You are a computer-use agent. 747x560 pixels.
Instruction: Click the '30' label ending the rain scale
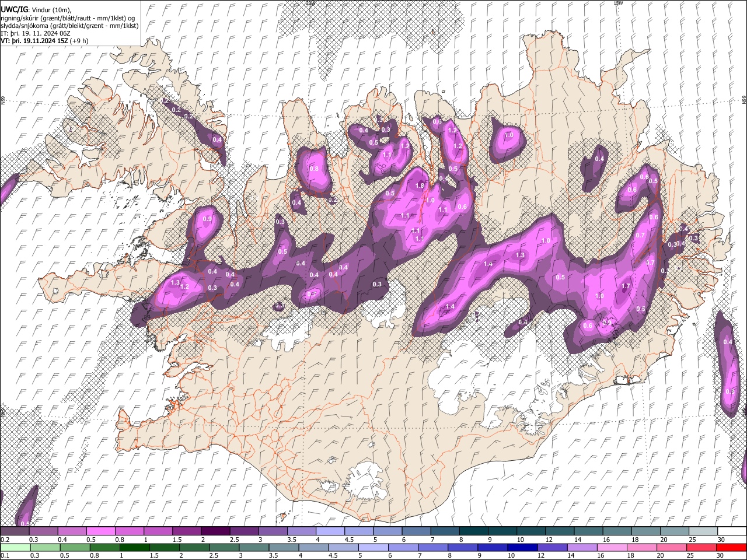pos(721,556)
